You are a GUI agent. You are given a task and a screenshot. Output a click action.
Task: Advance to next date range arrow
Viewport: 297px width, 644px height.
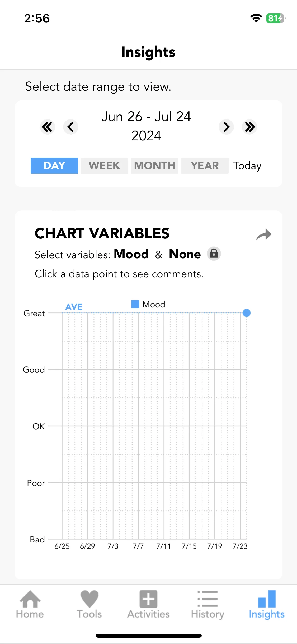tap(226, 127)
